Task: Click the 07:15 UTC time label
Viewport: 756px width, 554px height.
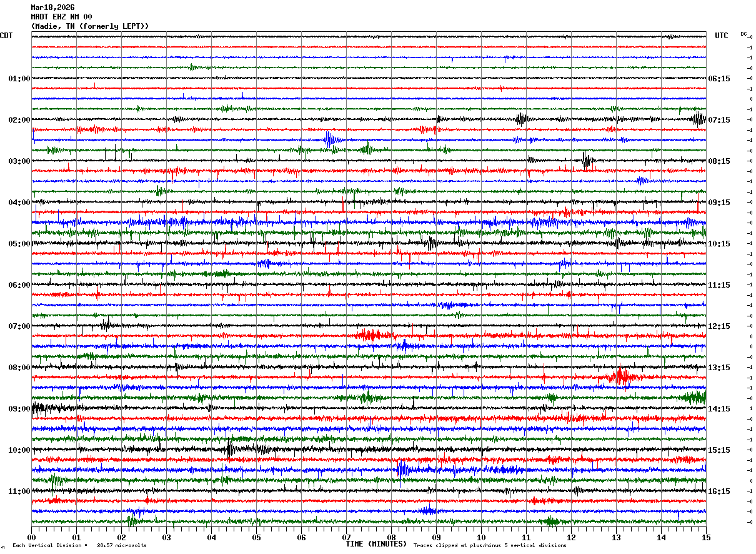Action: point(720,120)
